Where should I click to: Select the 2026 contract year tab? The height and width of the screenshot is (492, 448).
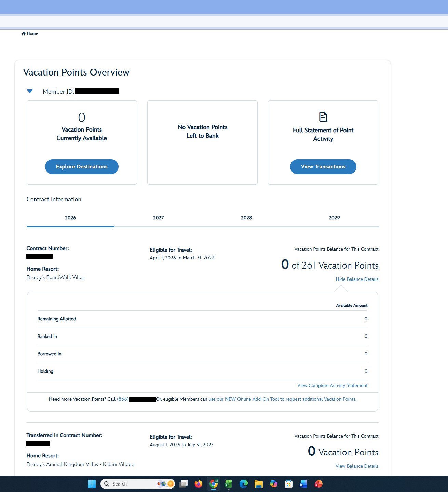pos(70,218)
